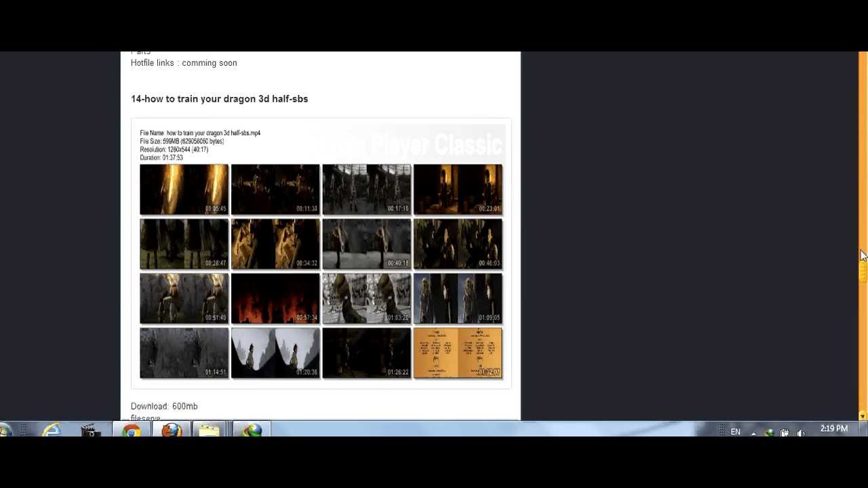Click the Windows Start button
The image size is (868, 488).
[5, 430]
